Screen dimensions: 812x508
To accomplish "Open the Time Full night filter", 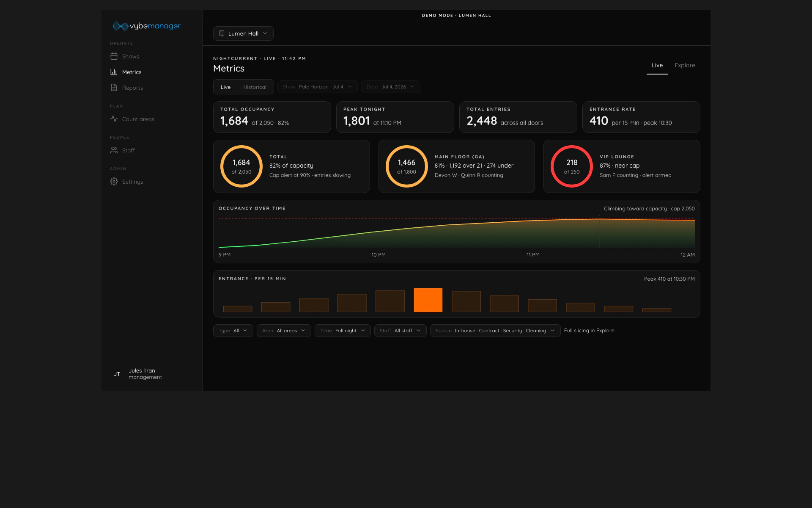I will [343, 331].
